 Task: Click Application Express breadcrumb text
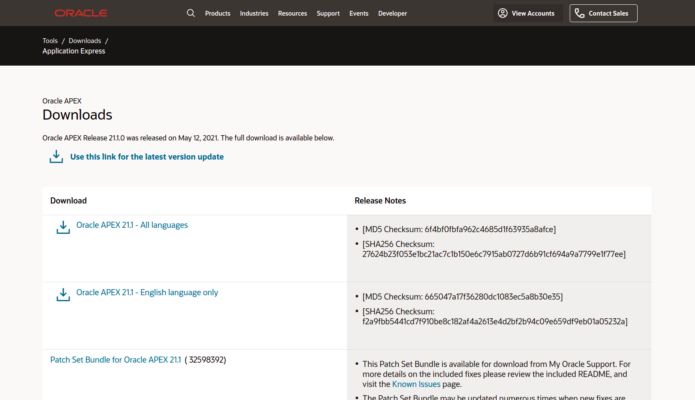[x=74, y=51]
